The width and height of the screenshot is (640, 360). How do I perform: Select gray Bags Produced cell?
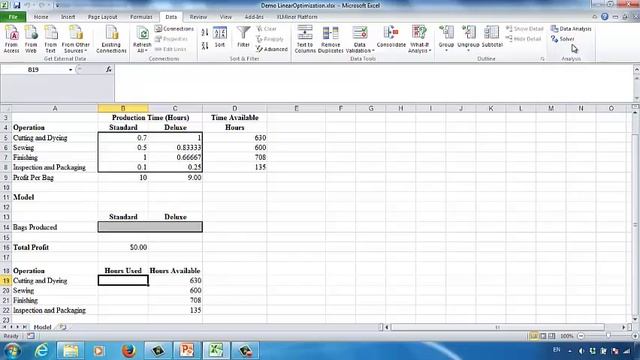(x=150, y=227)
